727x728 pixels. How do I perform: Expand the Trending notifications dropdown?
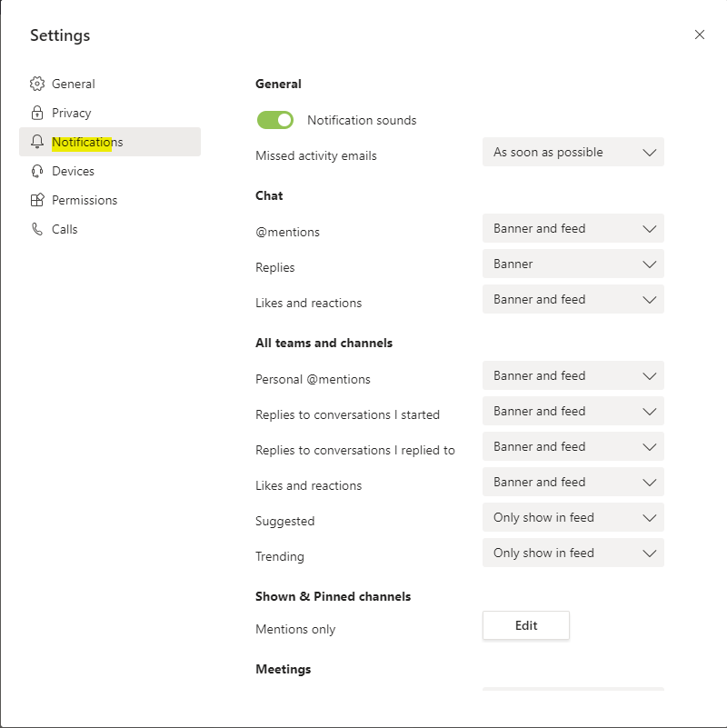(x=573, y=553)
